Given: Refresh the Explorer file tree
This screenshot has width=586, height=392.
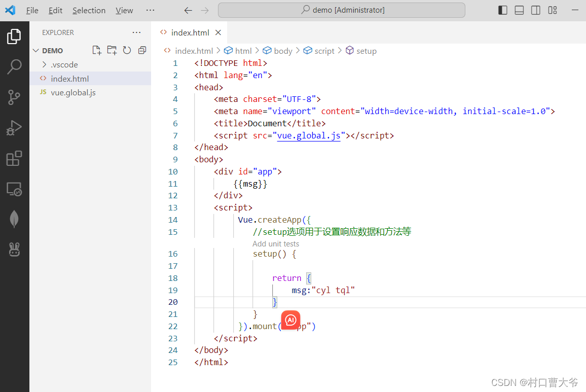Looking at the screenshot, I should click(x=127, y=50).
